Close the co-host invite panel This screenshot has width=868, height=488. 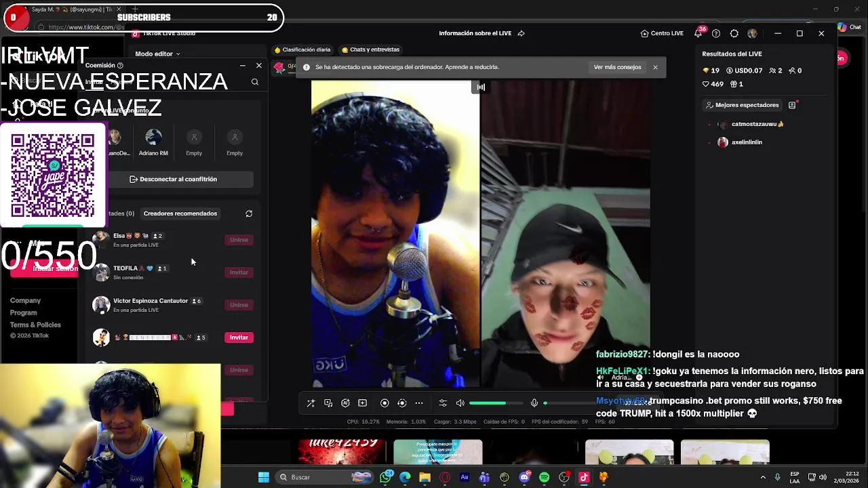point(258,66)
